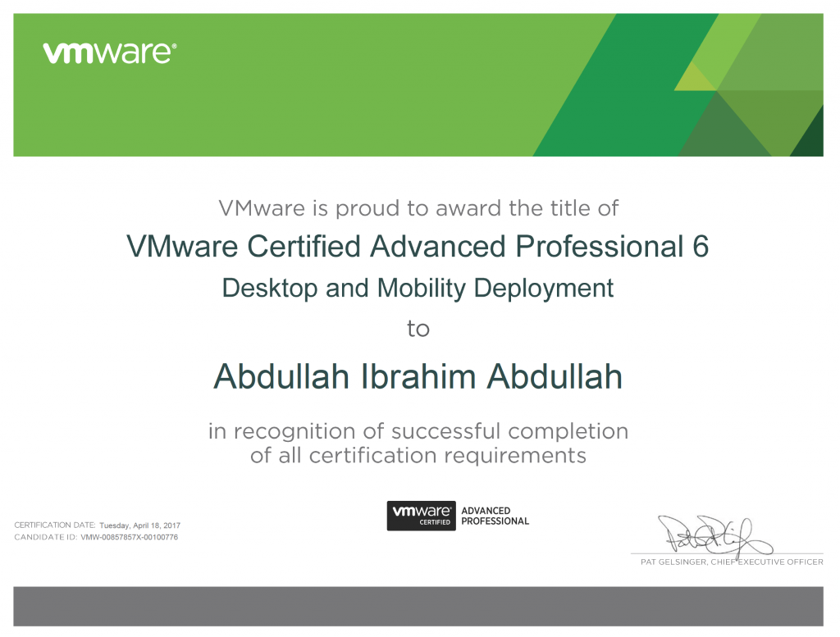The height and width of the screenshot is (637, 840).
Task: Click 'PAT GELSINGER, CHIEF EXECUTIVE OFFICER' caption
Action: 732,562
